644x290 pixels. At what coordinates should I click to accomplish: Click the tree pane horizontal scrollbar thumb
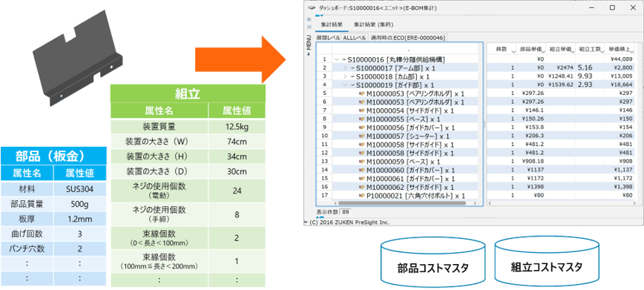click(401, 203)
